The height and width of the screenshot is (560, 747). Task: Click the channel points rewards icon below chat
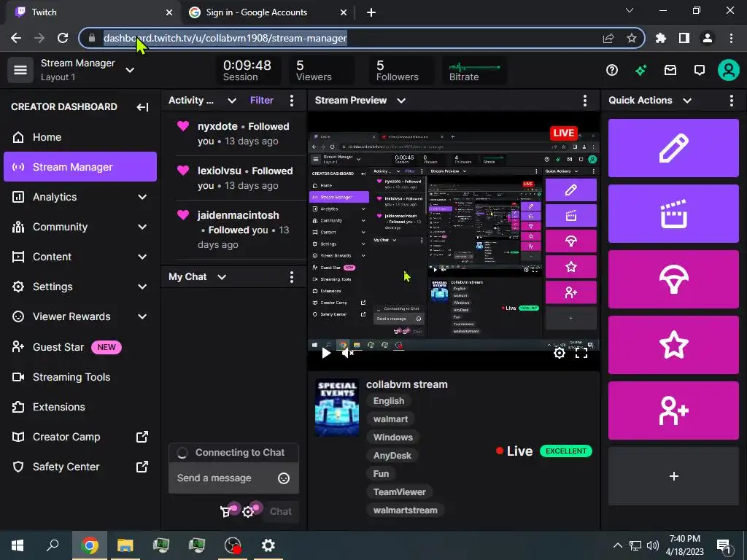[x=226, y=511]
